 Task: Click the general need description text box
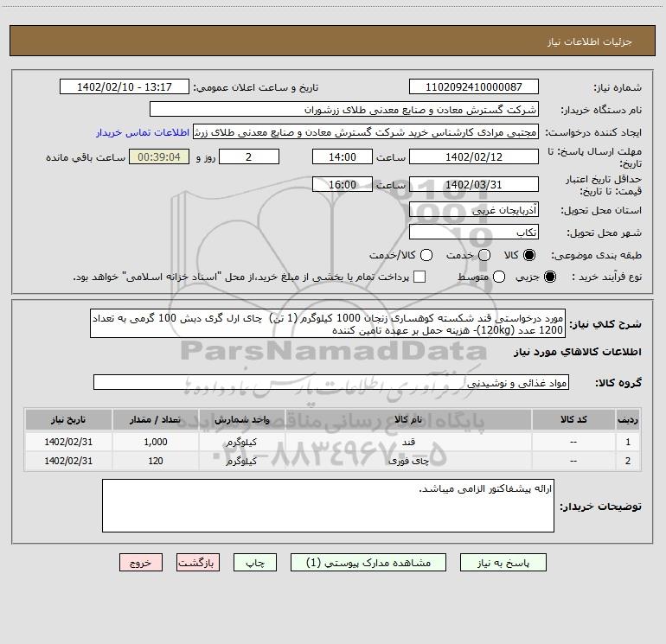[328, 324]
